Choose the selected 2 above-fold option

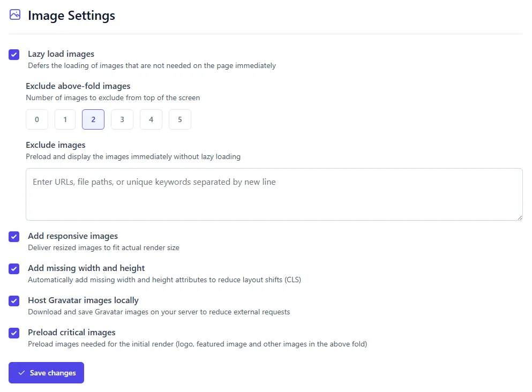(x=93, y=119)
